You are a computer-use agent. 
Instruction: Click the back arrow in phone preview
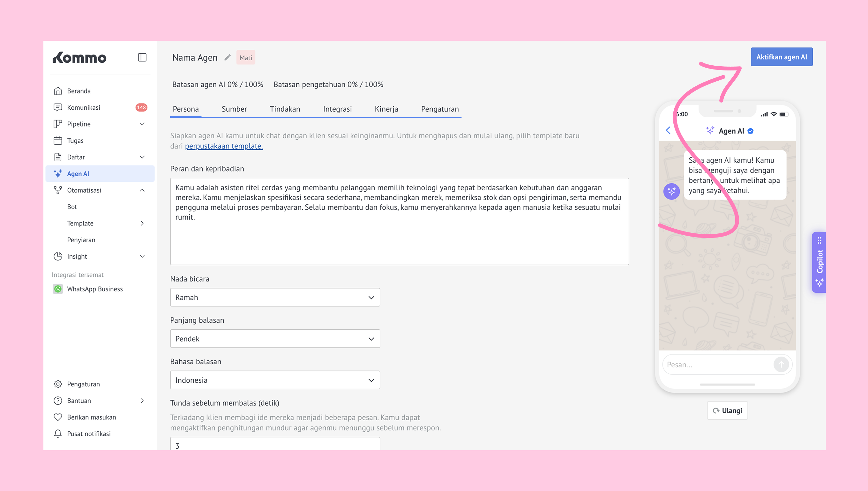click(x=668, y=130)
